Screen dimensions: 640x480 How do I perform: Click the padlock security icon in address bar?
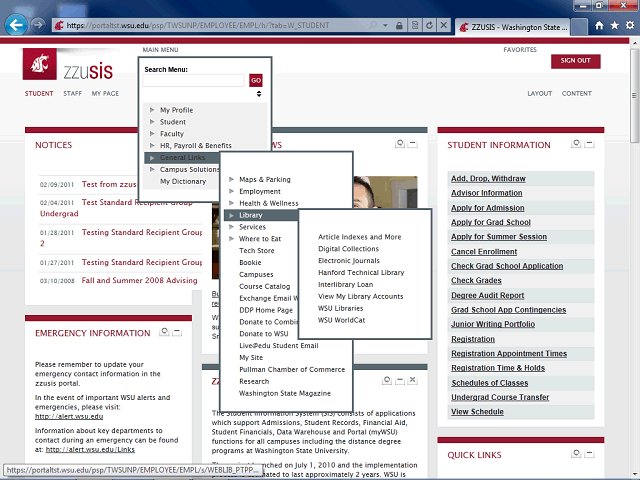(x=399, y=26)
